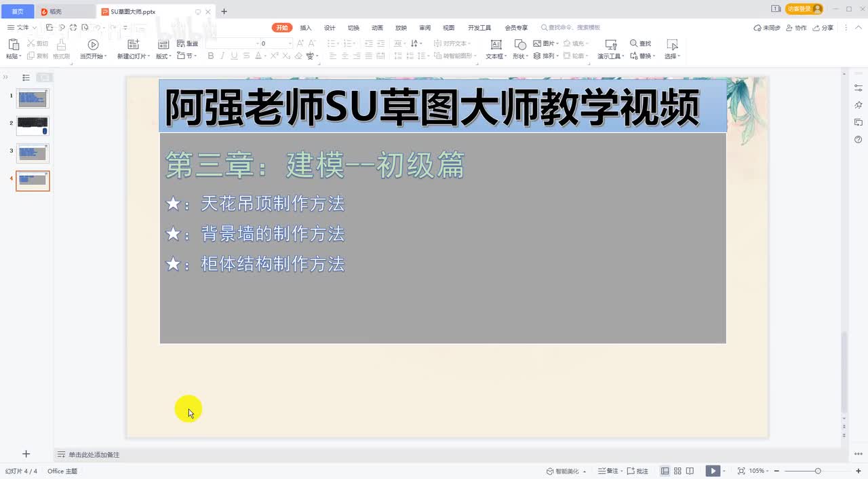The image size is (868, 479).
Task: Expand the Arrange (排列) dropdown
Action: pos(547,56)
